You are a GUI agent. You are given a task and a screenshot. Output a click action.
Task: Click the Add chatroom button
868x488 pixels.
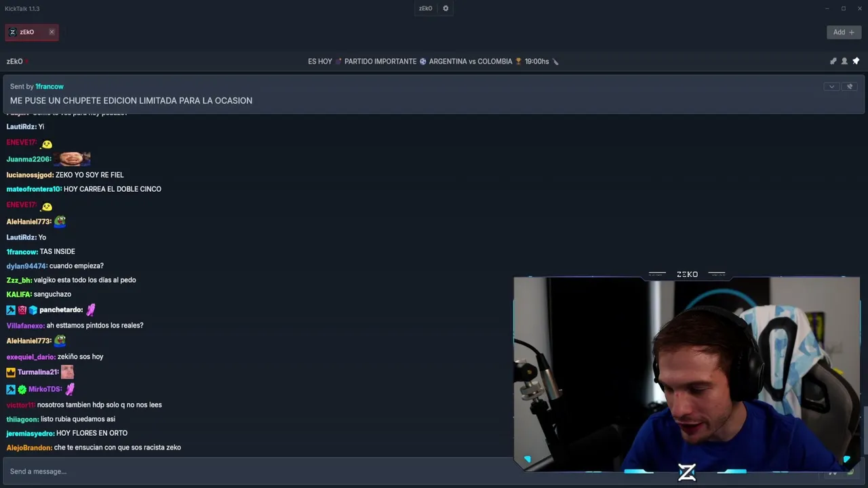pyautogui.click(x=844, y=32)
